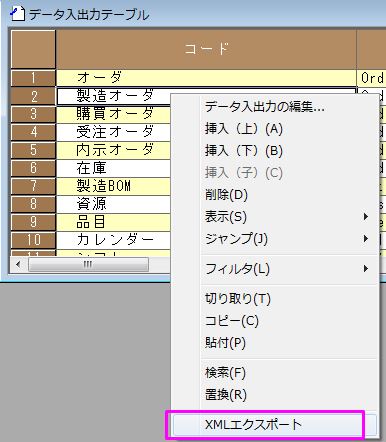Select row header 4
386x442 pixels.
point(33,132)
